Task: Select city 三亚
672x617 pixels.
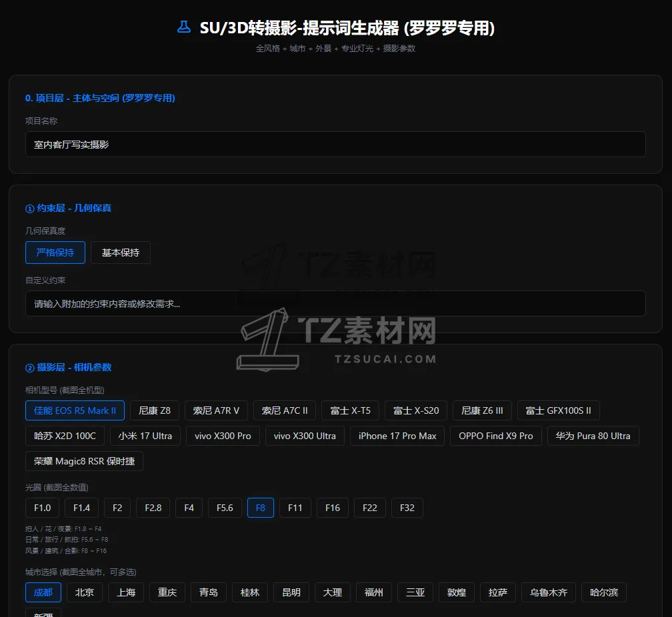Action: tap(415, 592)
